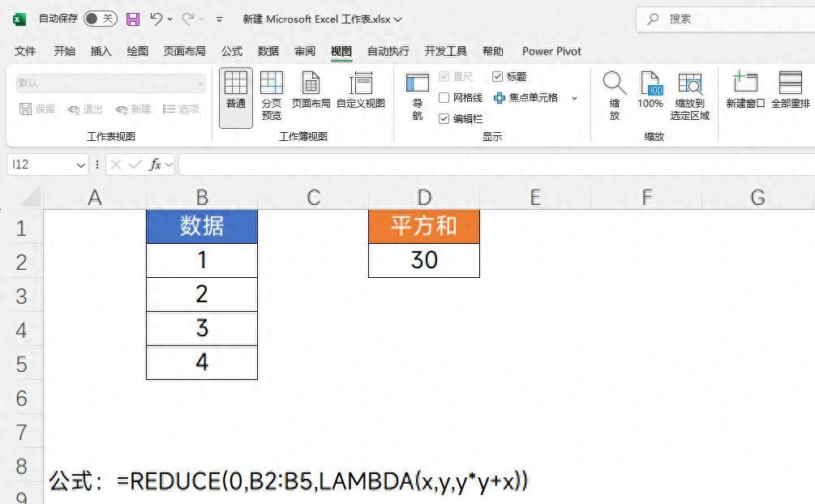Click the Name Box showing I12
The width and height of the screenshot is (815, 504).
pos(41,164)
